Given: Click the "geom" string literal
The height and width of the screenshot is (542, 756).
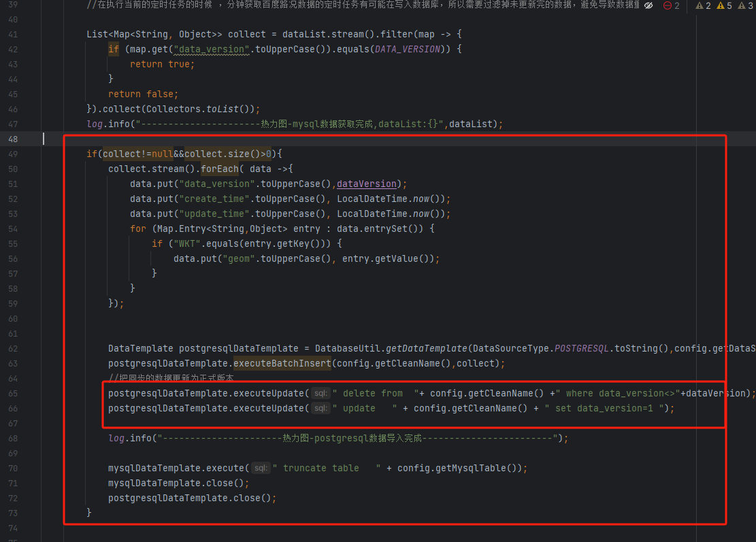Looking at the screenshot, I should pos(239,258).
